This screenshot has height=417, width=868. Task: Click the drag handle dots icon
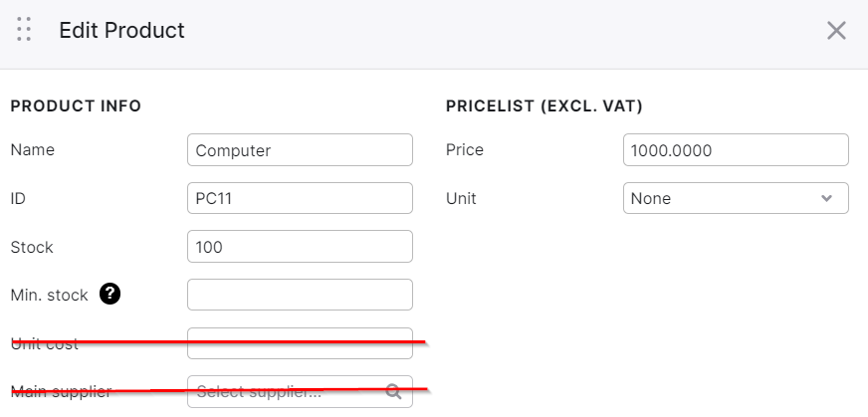[x=24, y=29]
